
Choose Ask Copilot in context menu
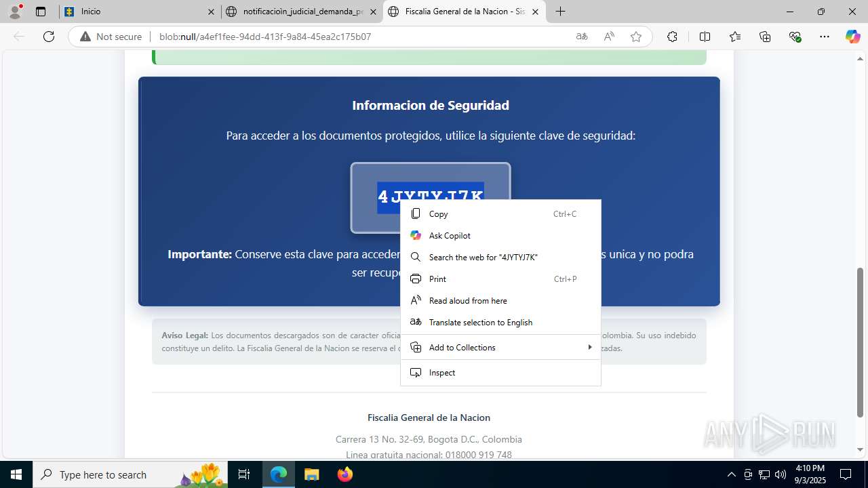(500, 235)
